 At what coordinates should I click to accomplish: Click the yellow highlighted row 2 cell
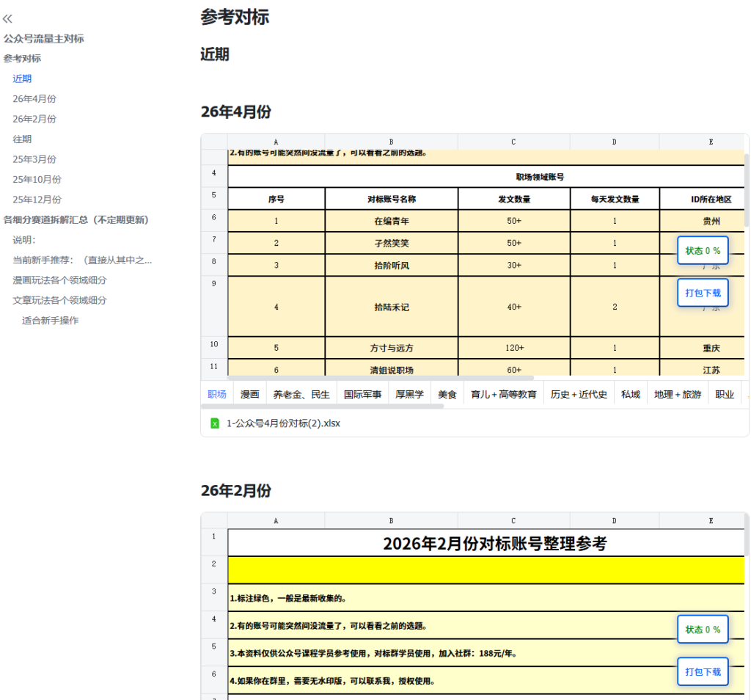click(486, 570)
